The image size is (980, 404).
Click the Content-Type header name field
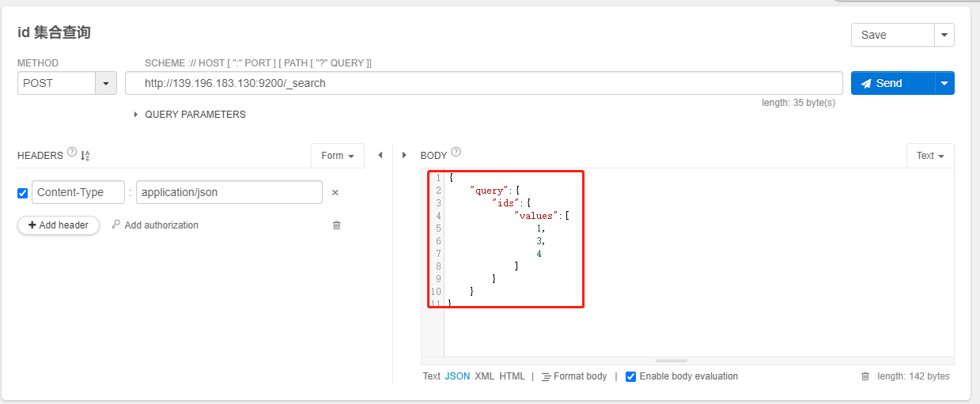[x=78, y=192]
